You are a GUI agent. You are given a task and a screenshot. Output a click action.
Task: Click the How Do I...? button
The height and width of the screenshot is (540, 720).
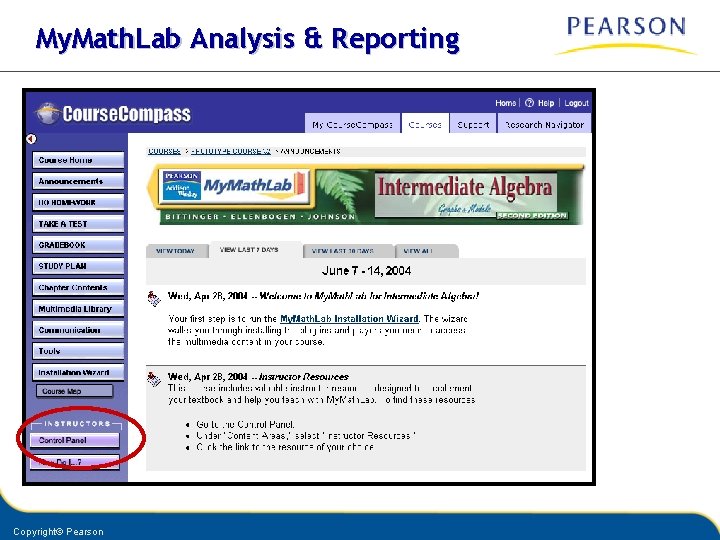pyautogui.click(x=74, y=462)
